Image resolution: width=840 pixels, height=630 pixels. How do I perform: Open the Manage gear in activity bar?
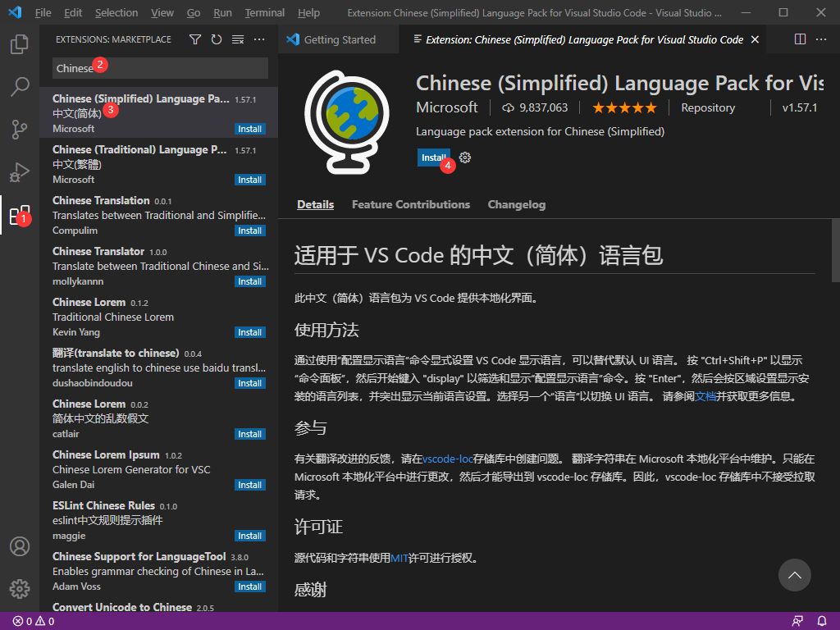pyautogui.click(x=20, y=589)
